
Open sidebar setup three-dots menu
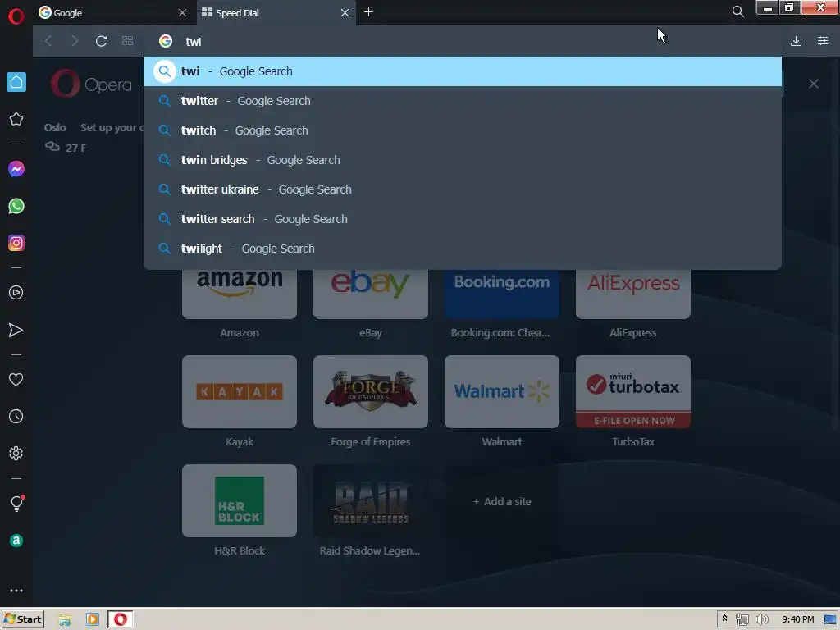pos(16,591)
